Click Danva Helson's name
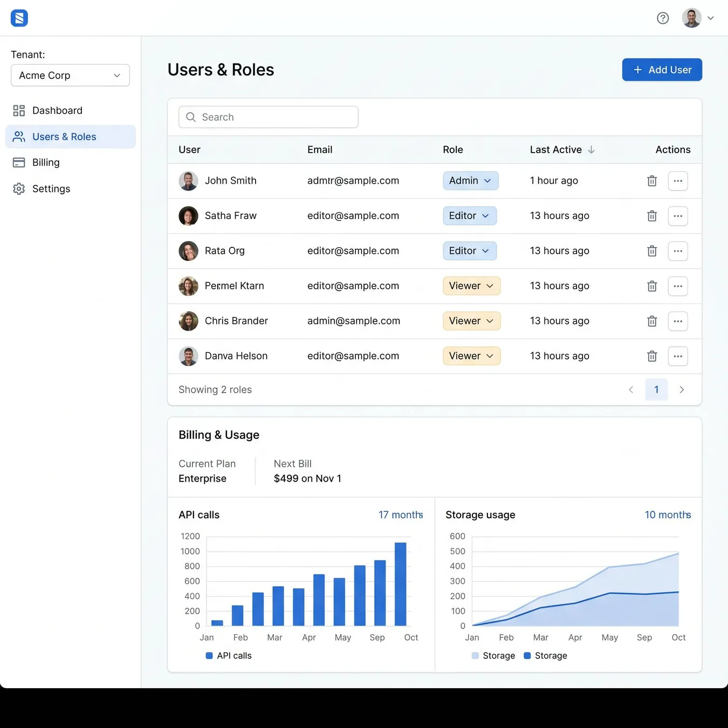This screenshot has height=728, width=728. point(236,356)
